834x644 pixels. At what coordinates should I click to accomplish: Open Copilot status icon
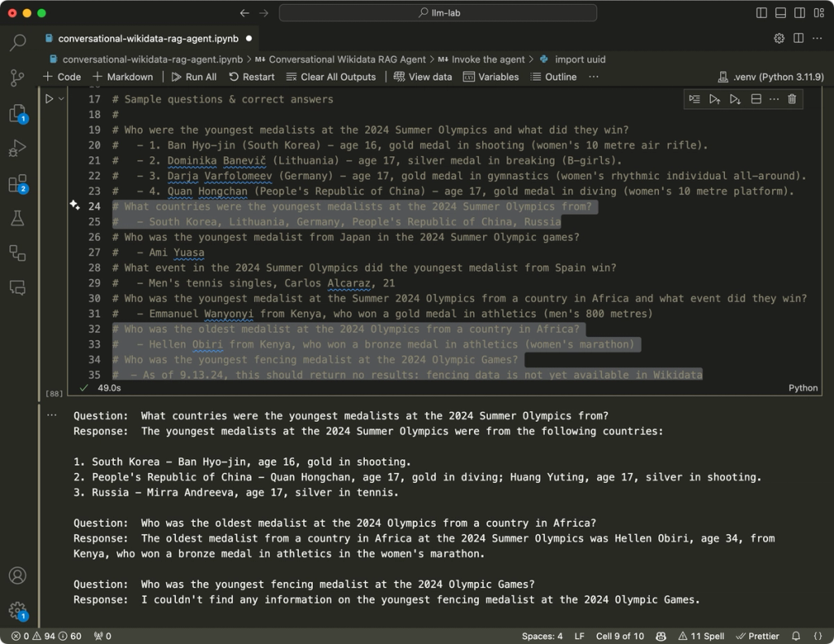click(661, 636)
